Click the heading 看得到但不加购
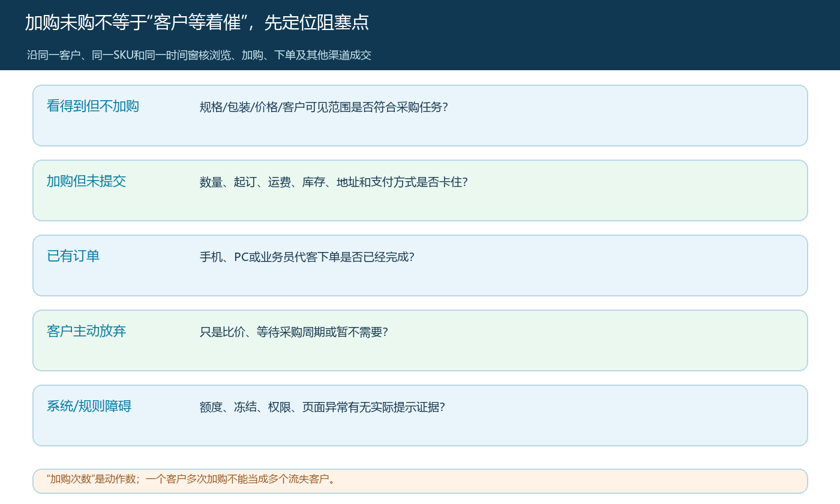 point(93,106)
